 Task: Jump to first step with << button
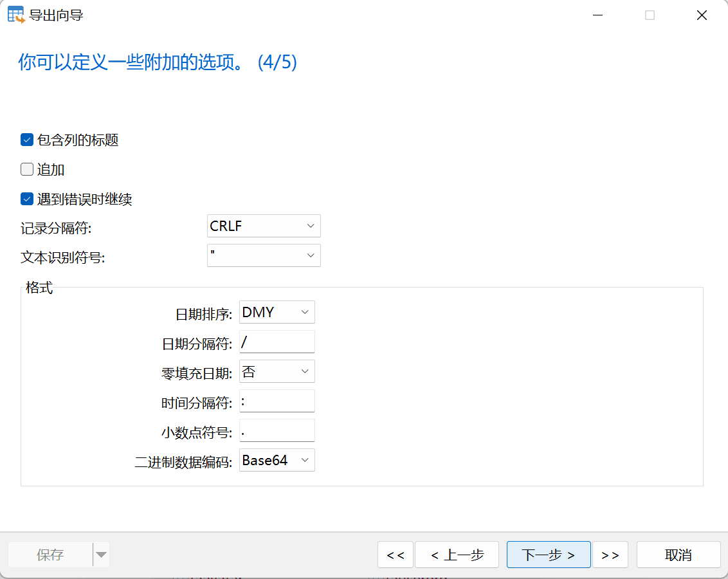click(x=395, y=555)
